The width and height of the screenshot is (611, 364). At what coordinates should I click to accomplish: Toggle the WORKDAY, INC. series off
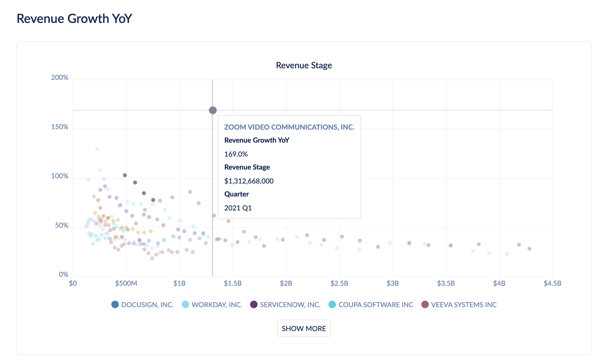tap(216, 305)
